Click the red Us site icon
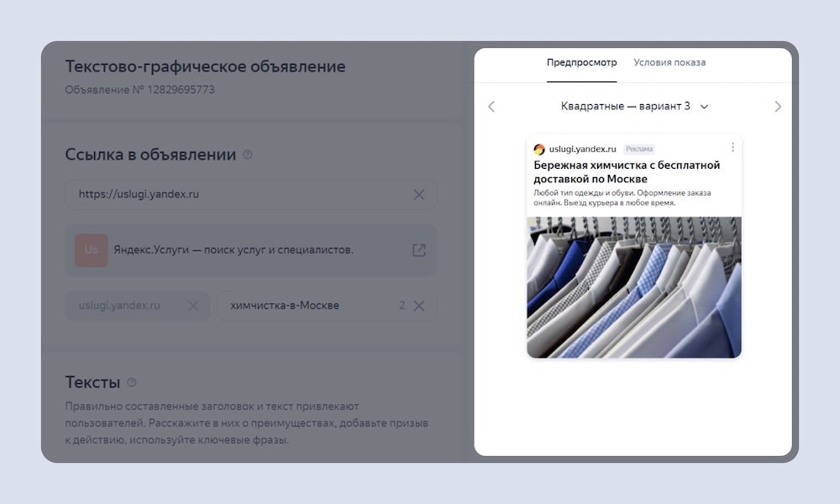Screen dimensions: 840x504 91,250
